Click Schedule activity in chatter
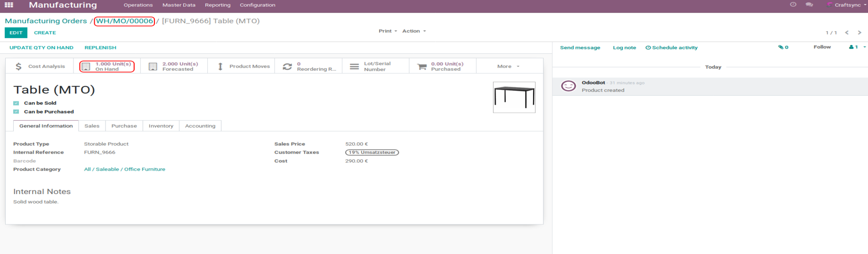 [x=671, y=48]
